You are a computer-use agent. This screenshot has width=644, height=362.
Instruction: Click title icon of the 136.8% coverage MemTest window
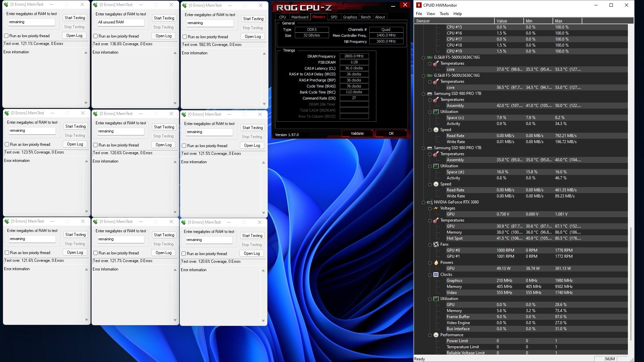click(96, 5)
